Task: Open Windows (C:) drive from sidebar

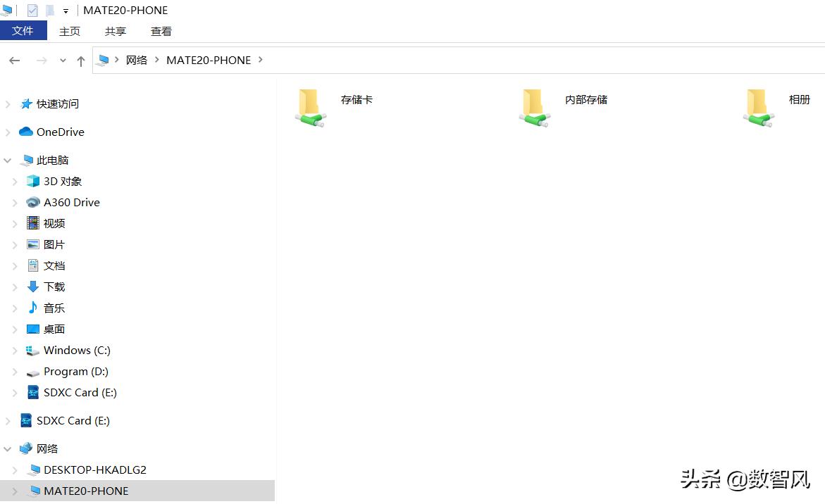Action: pos(77,350)
